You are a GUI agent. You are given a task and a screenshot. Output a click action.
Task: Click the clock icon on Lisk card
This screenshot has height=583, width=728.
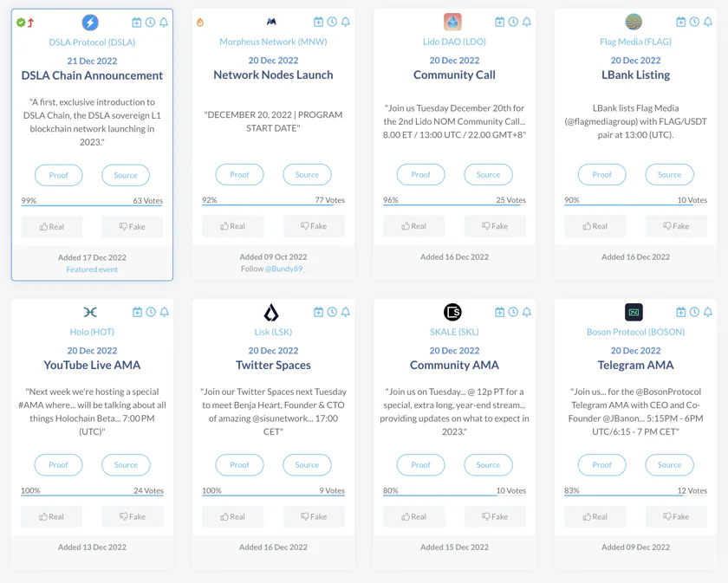point(332,312)
